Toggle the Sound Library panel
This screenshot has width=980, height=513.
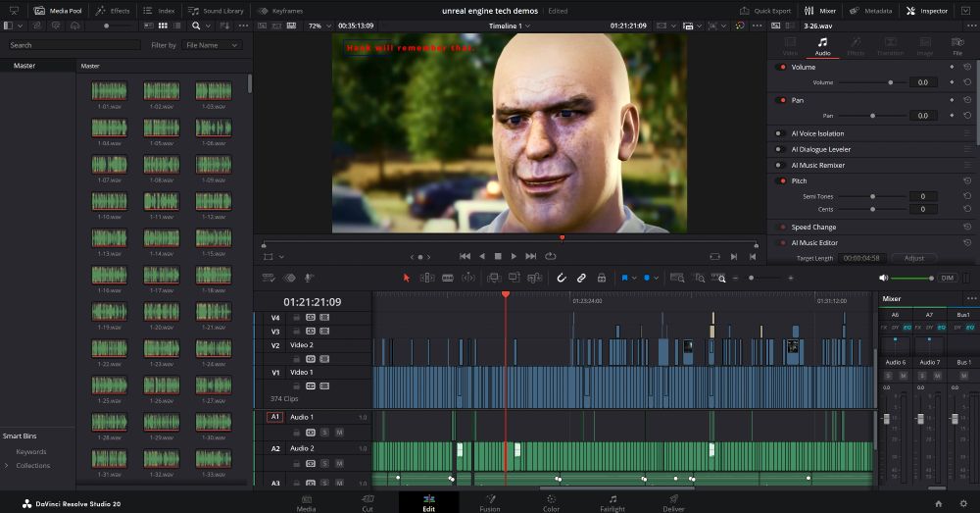pos(216,11)
